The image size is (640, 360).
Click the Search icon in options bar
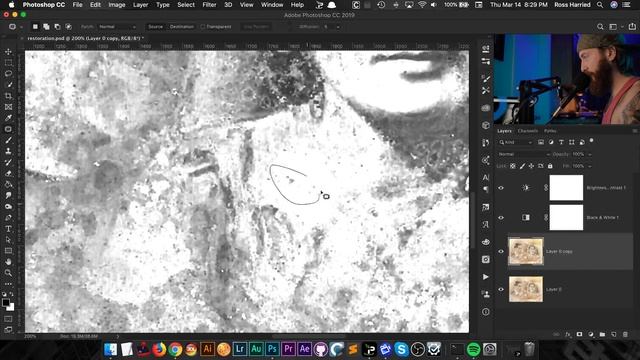pos(600,27)
